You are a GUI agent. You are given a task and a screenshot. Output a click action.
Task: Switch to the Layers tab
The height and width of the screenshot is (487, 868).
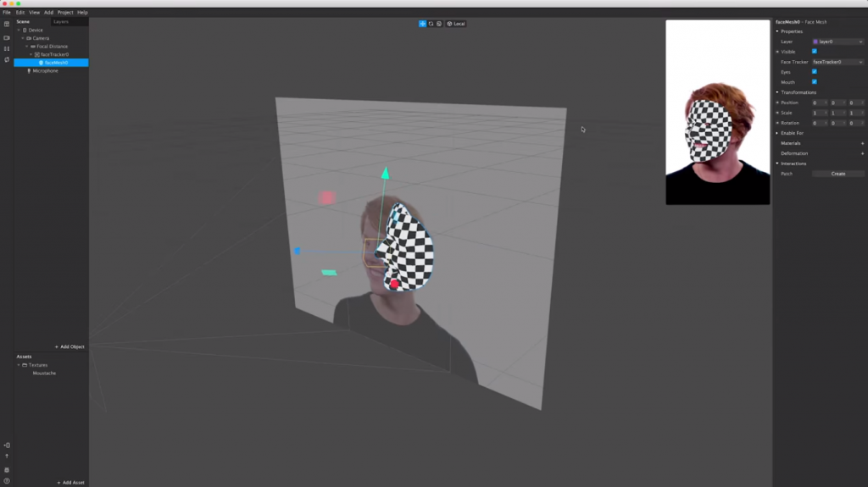[61, 22]
